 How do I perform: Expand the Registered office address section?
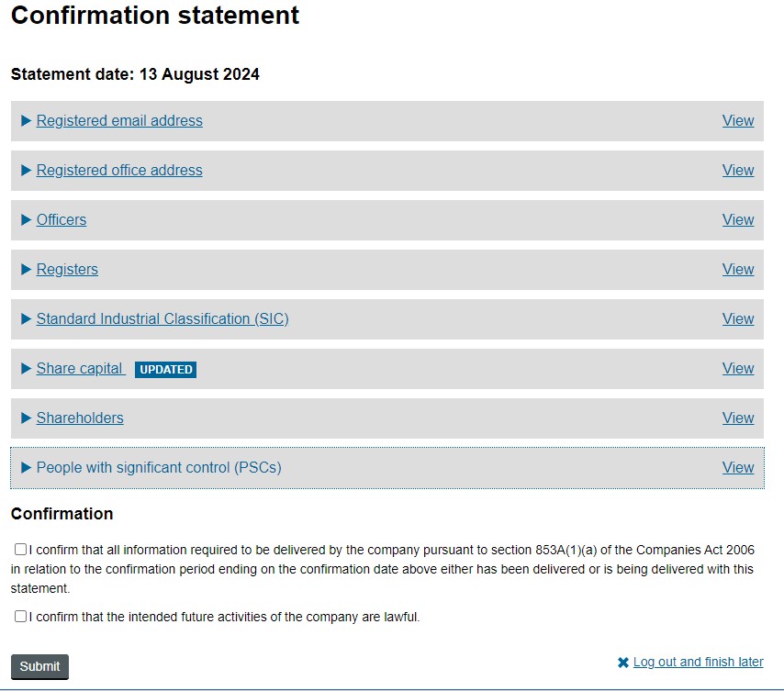point(119,170)
